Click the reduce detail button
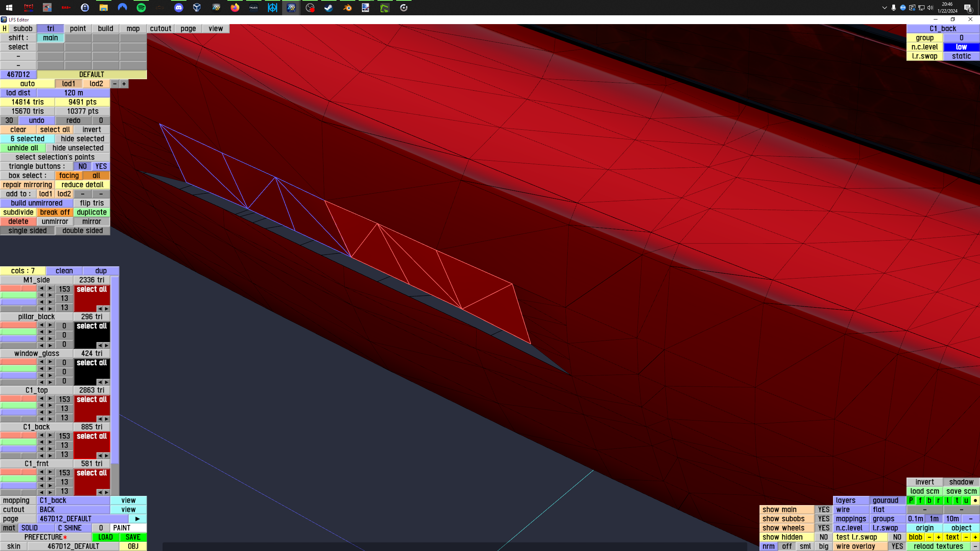Screen dimensions: 980x551 click(82, 185)
